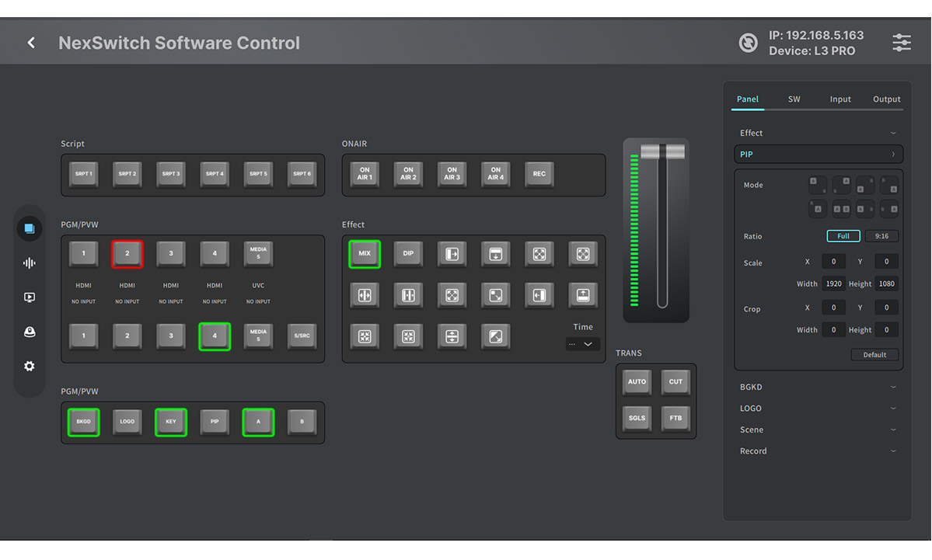Toggle the REC record button
The width and height of the screenshot is (932, 560).
click(x=539, y=174)
